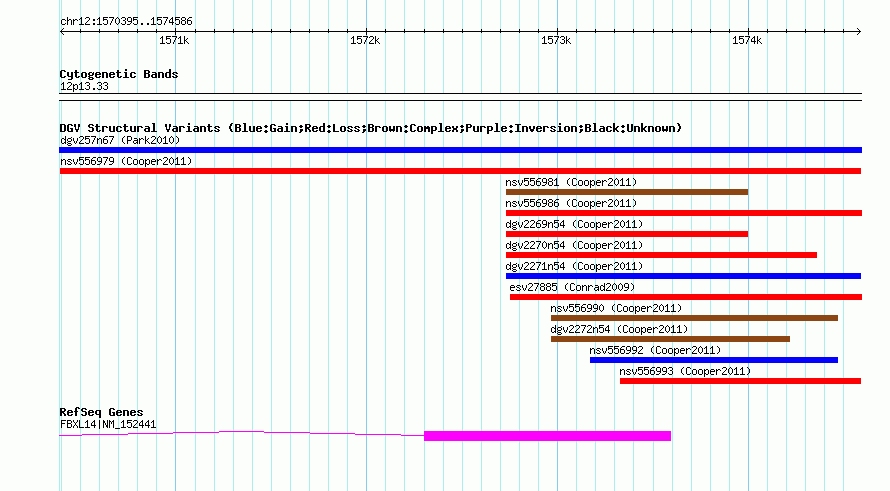This screenshot has width=890, height=491.
Task: Click the dgv2271n54 (Cooper2011) label
Action: pyautogui.click(x=574, y=266)
